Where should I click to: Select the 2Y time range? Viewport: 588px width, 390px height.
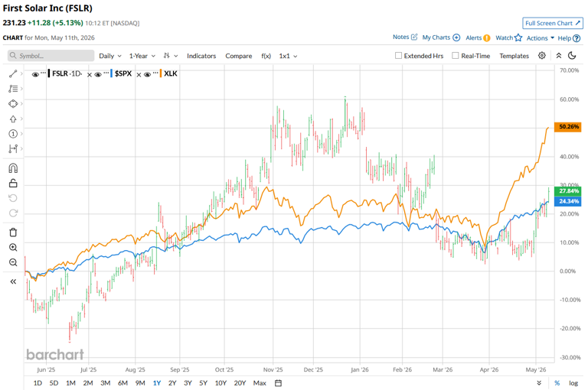172,383
